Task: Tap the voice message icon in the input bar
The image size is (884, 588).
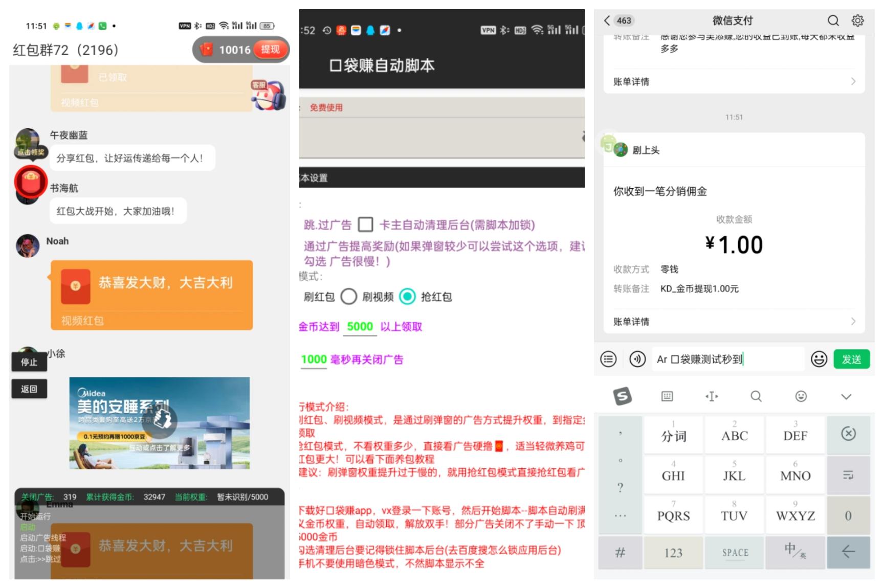Action: tap(637, 359)
